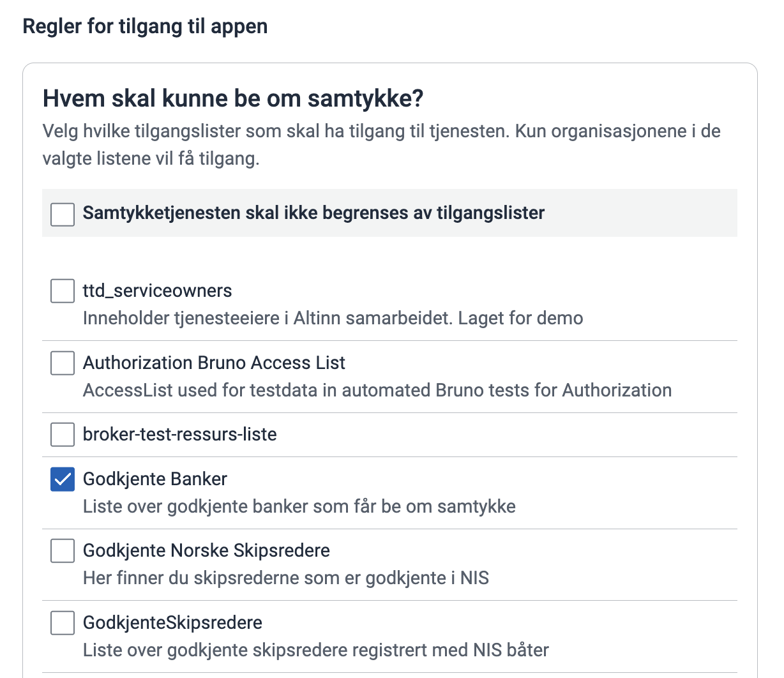The width and height of the screenshot is (784, 678).
Task: Click description 'Her finner du skipsrederne'
Action: tap(285, 578)
